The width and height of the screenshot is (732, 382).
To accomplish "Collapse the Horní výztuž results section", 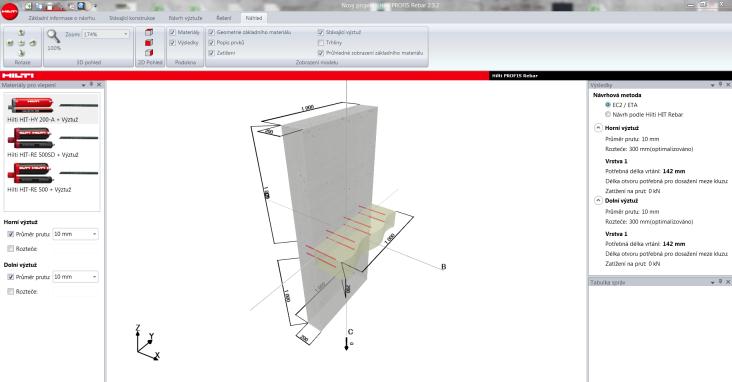I will click(x=598, y=127).
